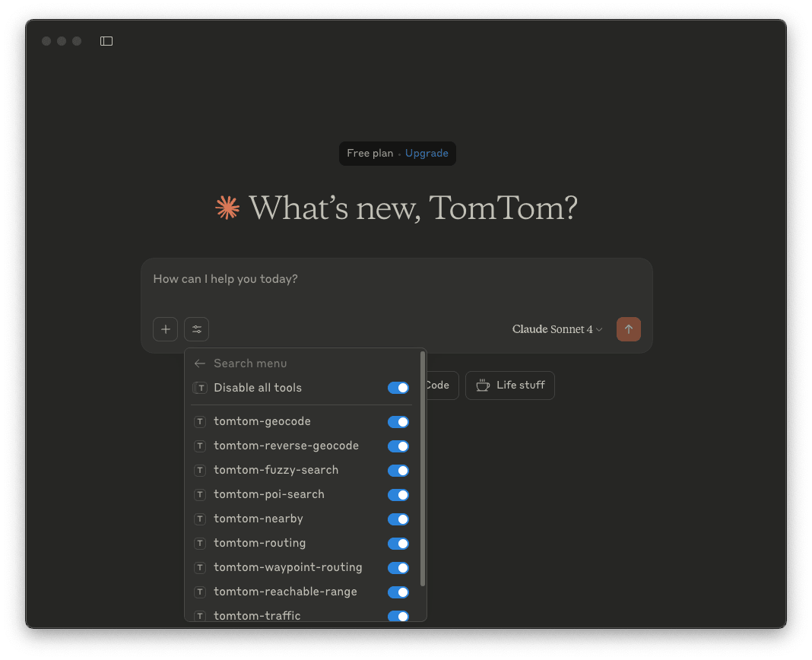Select the tomtom-traffic menu entry
812x660 pixels.
[301, 614]
